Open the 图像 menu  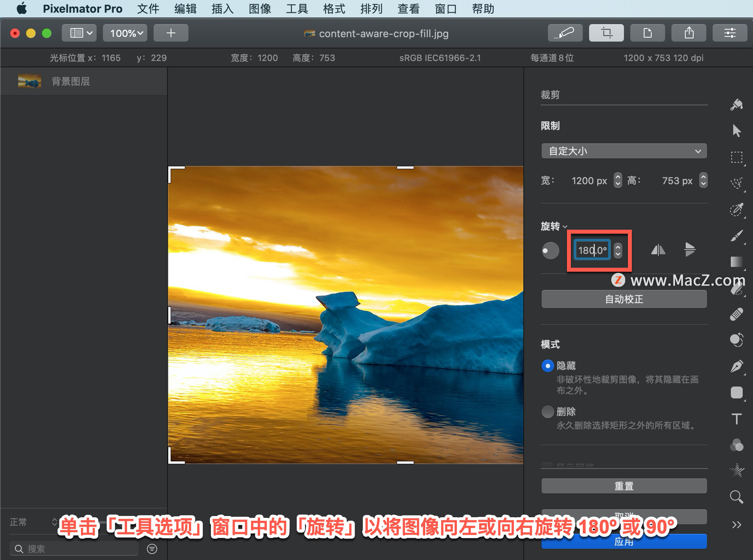point(260,9)
